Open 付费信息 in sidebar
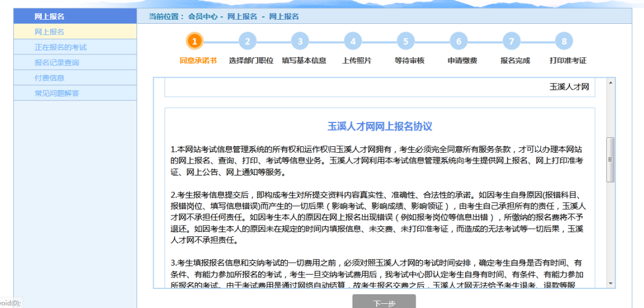The width and height of the screenshot is (644, 308). tap(75, 78)
